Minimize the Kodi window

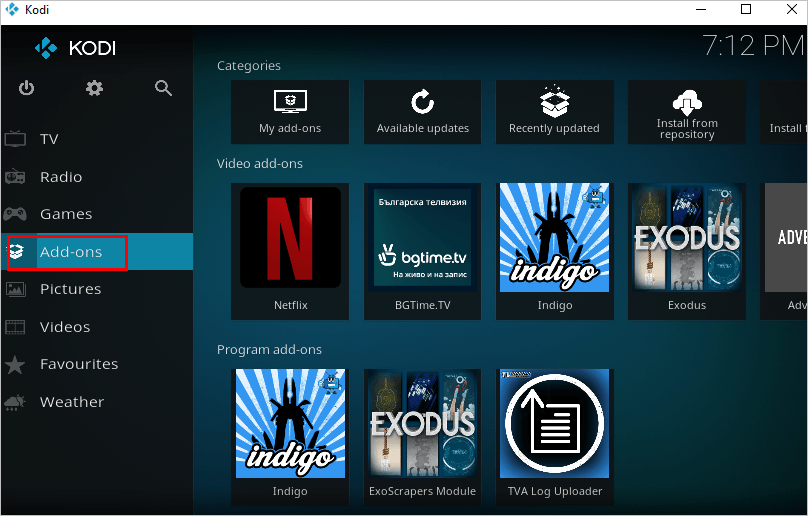(701, 10)
